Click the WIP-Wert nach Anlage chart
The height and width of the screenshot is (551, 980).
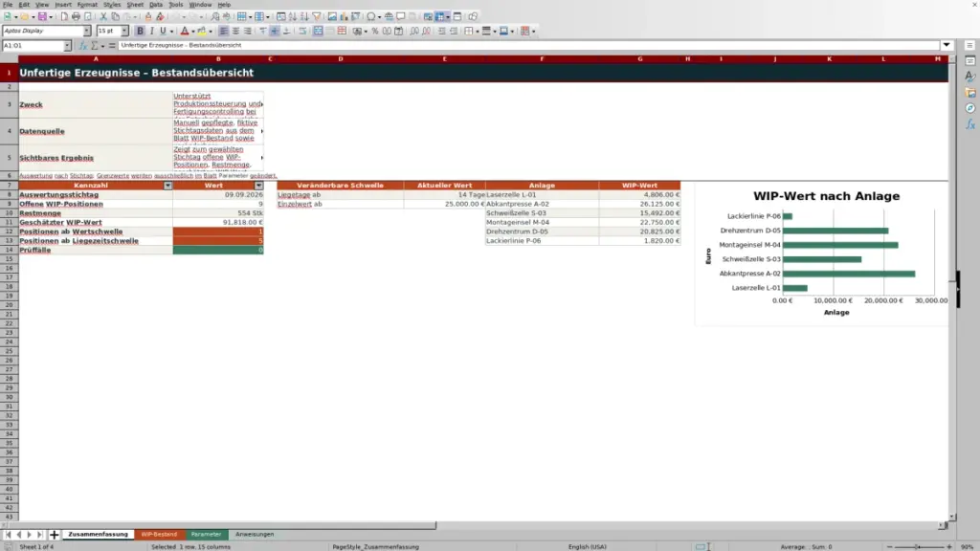tap(821, 254)
